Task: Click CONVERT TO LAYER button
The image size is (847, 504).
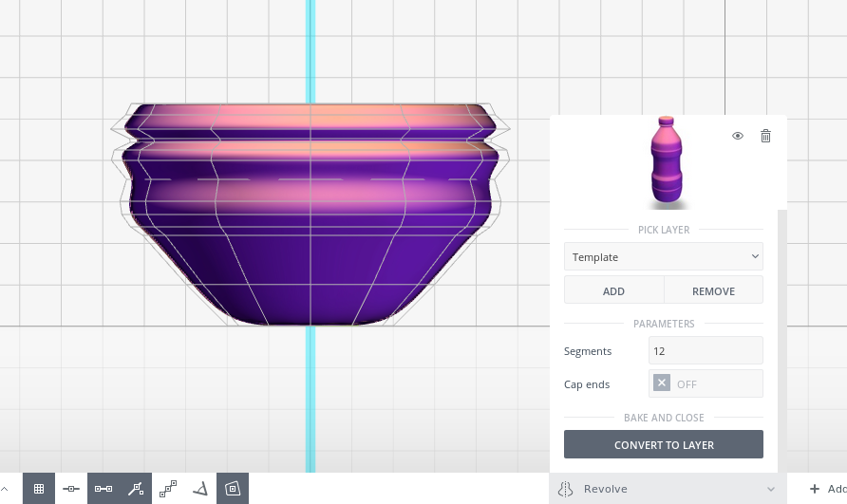Action: pos(664,444)
